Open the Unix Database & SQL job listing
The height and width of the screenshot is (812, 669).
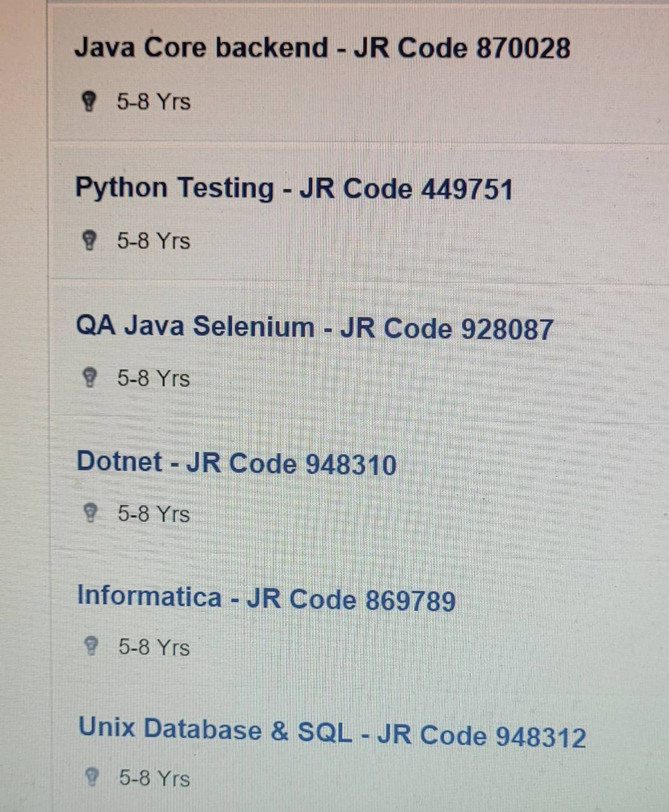(332, 733)
